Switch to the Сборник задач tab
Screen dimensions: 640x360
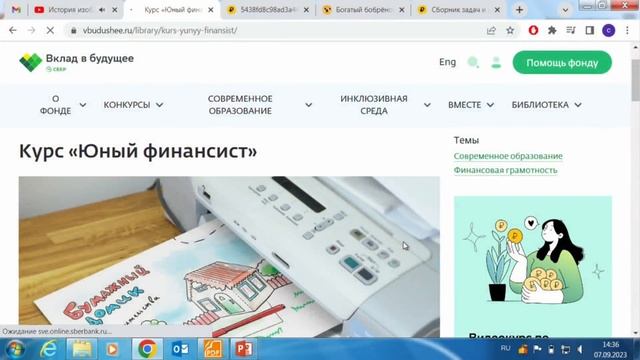[x=458, y=10]
